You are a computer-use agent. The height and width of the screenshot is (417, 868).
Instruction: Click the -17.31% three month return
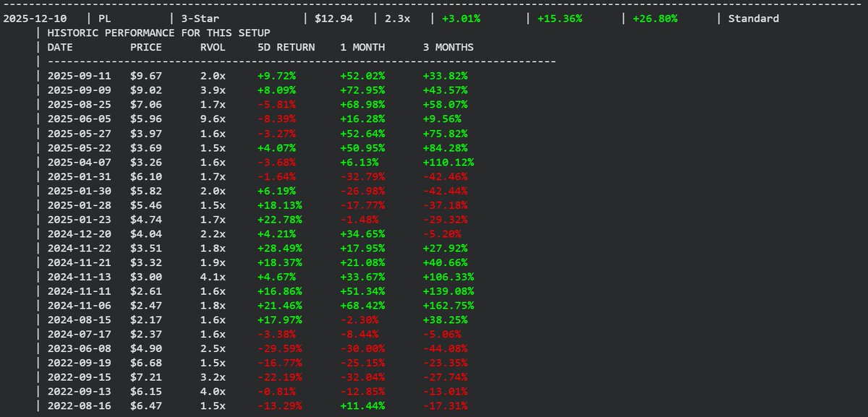click(446, 406)
